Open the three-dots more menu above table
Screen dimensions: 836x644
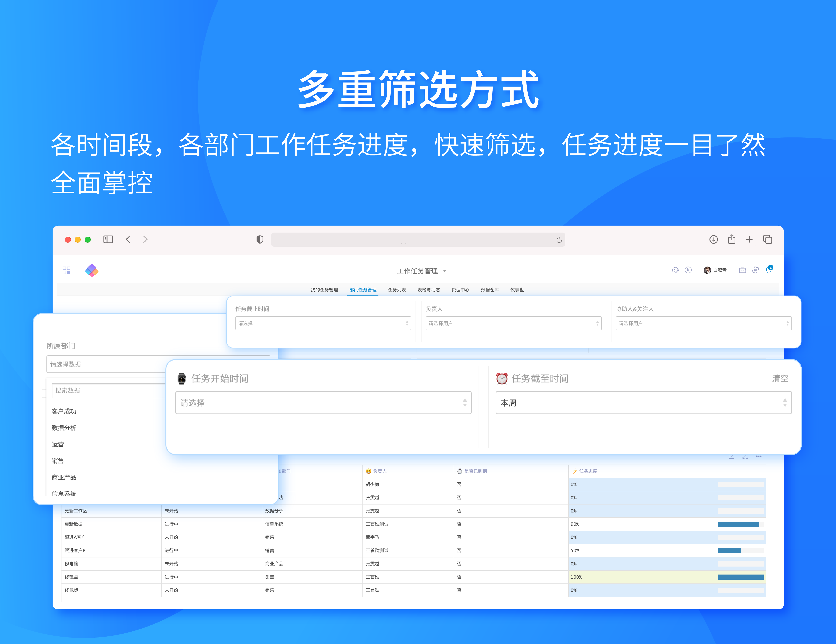pyautogui.click(x=759, y=457)
